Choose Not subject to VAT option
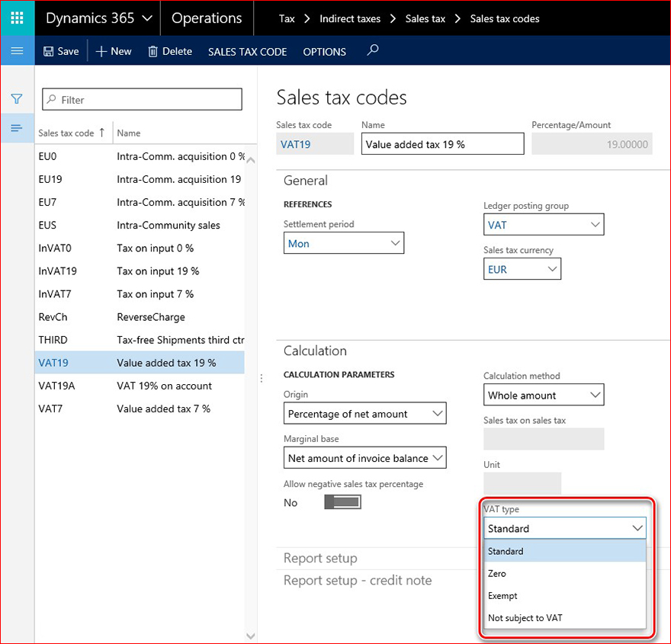 click(x=564, y=618)
